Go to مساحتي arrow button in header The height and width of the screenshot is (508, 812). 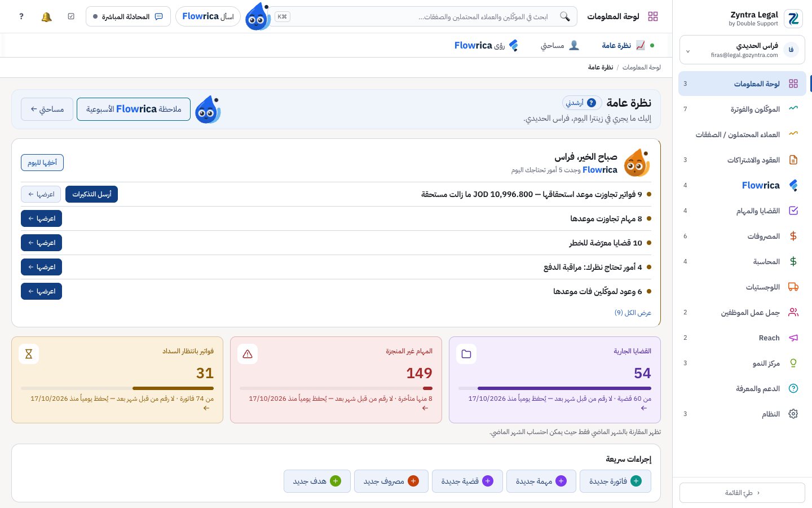[47, 109]
